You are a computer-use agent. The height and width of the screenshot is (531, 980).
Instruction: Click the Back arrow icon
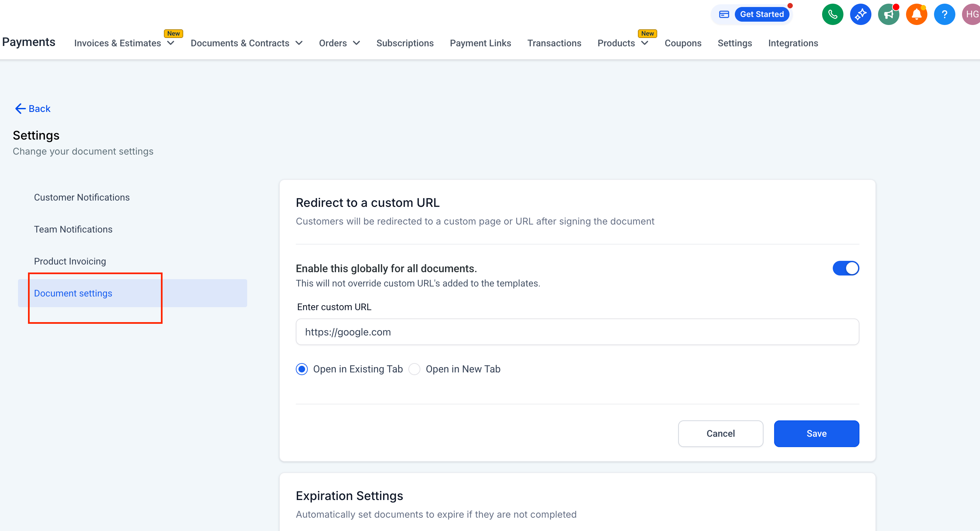(20, 109)
